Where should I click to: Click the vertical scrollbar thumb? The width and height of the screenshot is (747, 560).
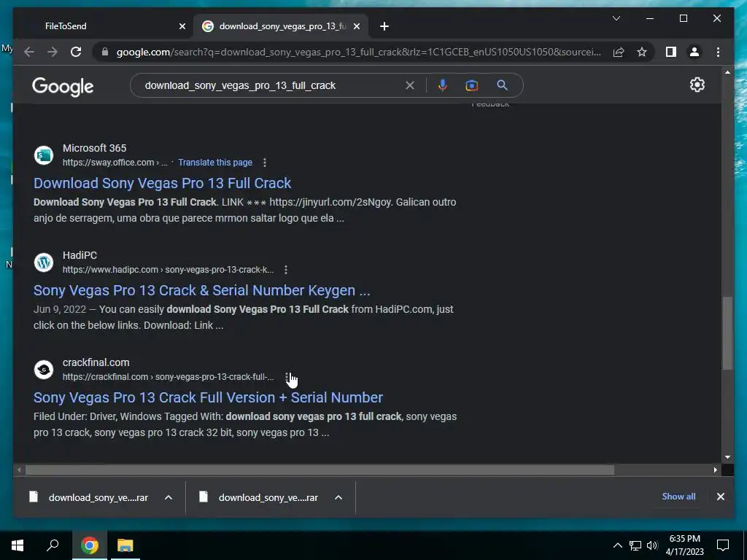click(x=727, y=332)
